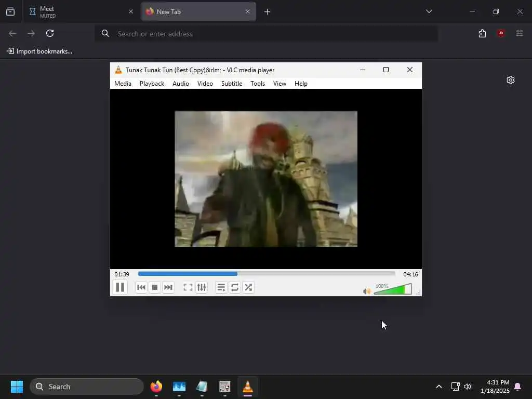
Task: Expand the list all tabs dropdown
Action: (429, 11)
